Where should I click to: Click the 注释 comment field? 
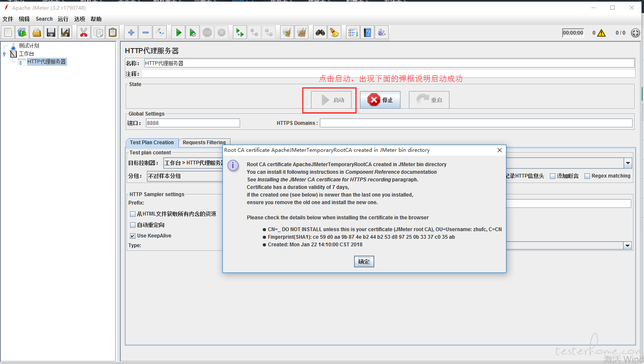pos(389,74)
